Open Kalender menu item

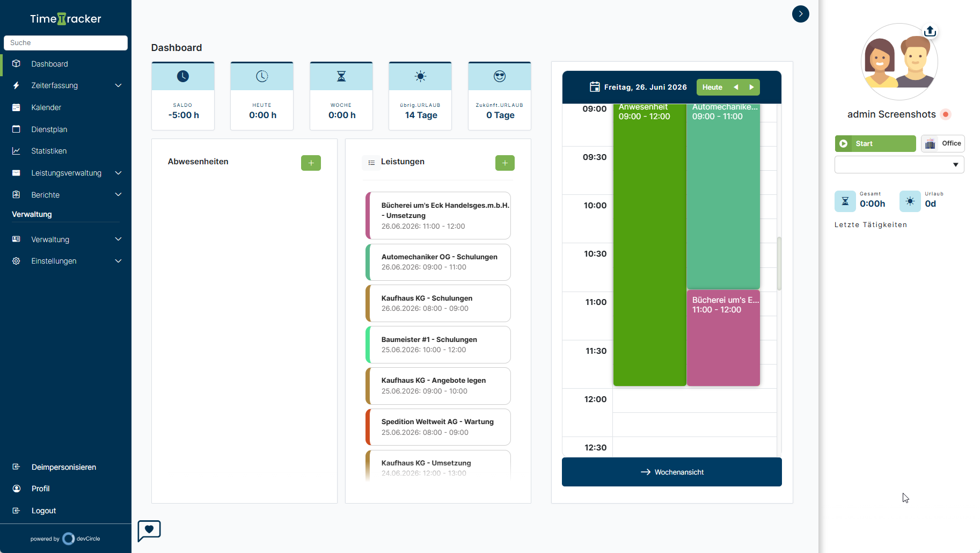coord(65,107)
